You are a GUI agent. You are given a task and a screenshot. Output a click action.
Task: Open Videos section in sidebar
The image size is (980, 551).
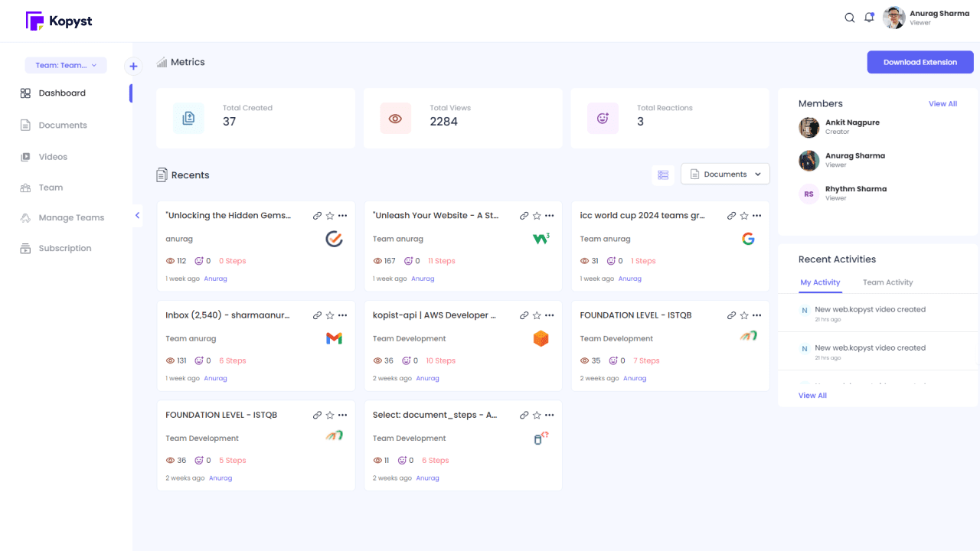click(53, 157)
